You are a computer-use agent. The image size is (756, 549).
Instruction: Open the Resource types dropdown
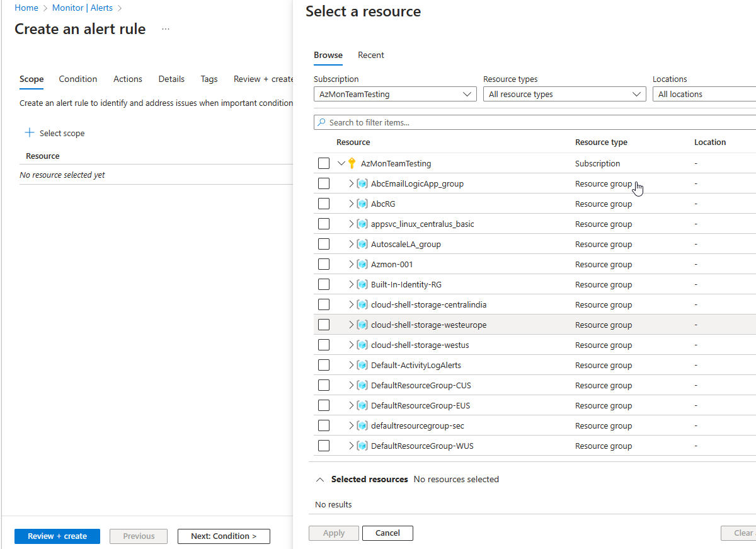564,94
